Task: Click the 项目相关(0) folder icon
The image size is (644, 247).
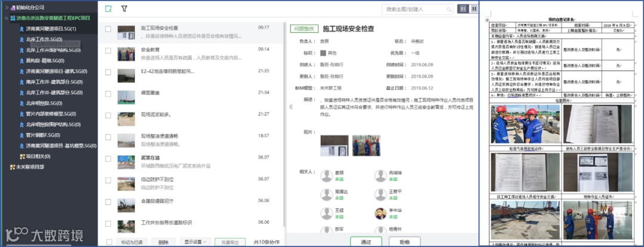Action: [x=23, y=156]
